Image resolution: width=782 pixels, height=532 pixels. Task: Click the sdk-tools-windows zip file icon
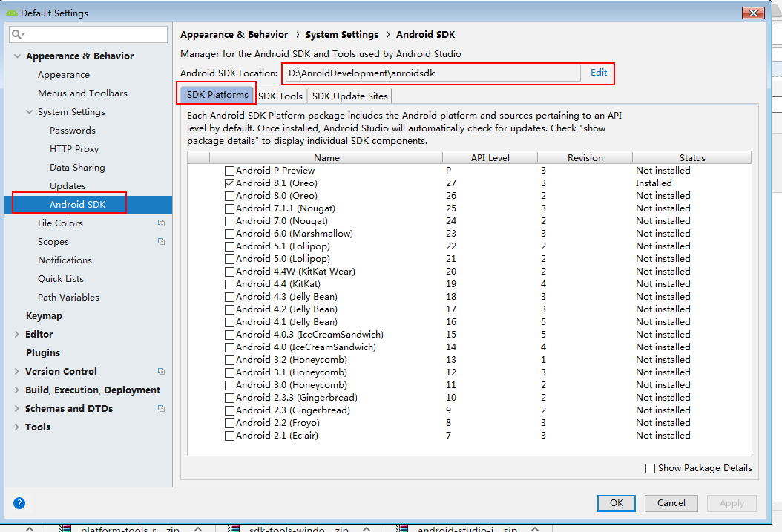[x=234, y=529]
